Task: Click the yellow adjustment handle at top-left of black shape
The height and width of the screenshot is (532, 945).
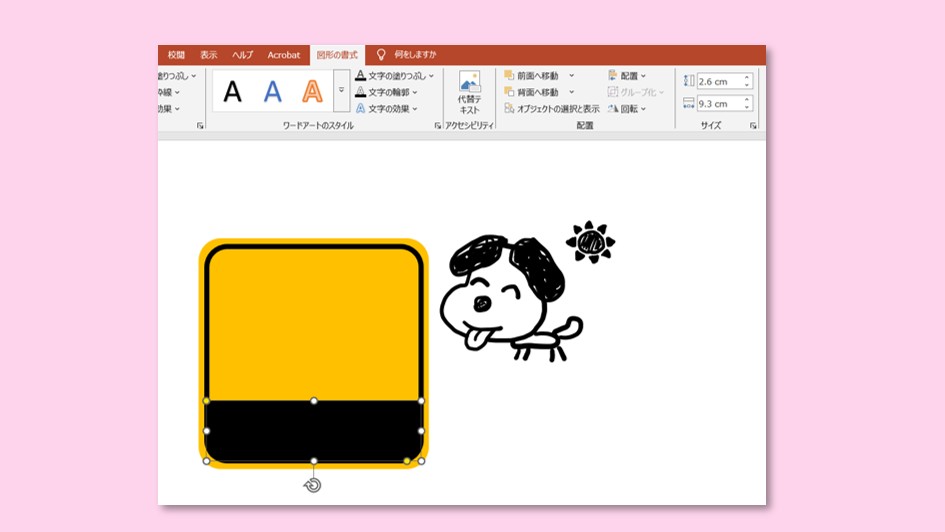Action: point(206,401)
